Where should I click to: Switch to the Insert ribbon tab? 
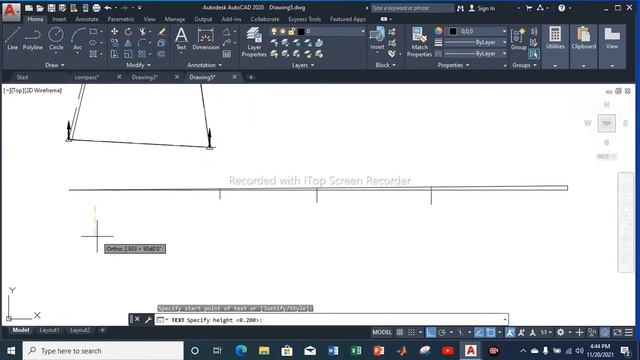tap(59, 19)
